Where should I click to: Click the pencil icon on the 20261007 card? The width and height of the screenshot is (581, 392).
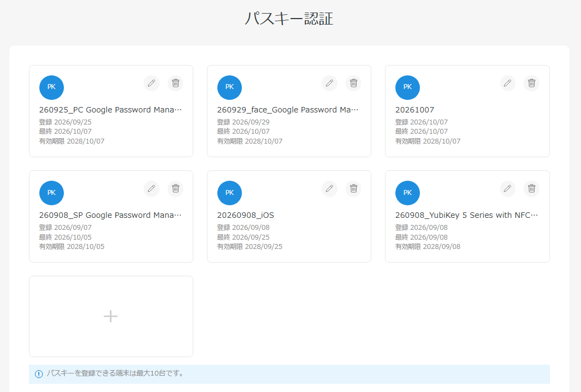pyautogui.click(x=508, y=83)
